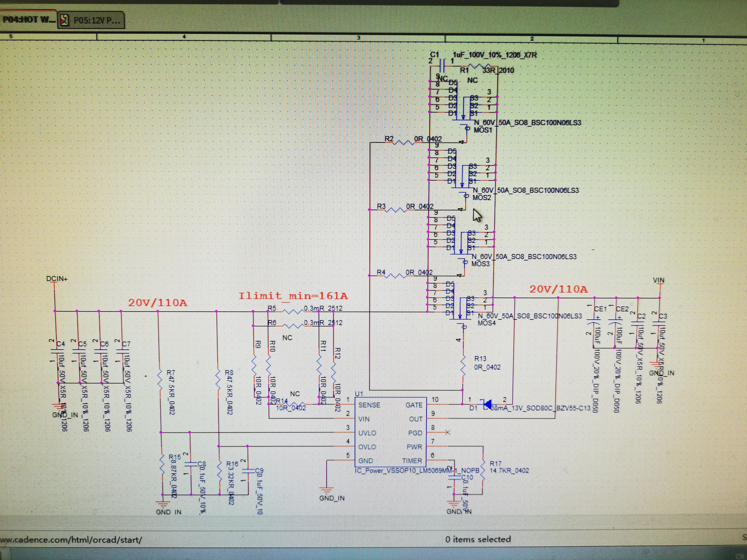Click the no-connect X on PGD pin
This screenshot has width=747, height=560.
coord(447,432)
